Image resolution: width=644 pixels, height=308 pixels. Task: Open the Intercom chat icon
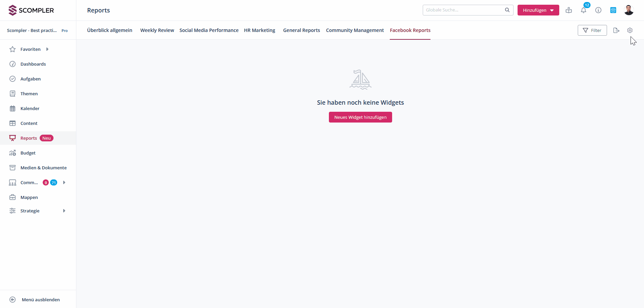613,10
